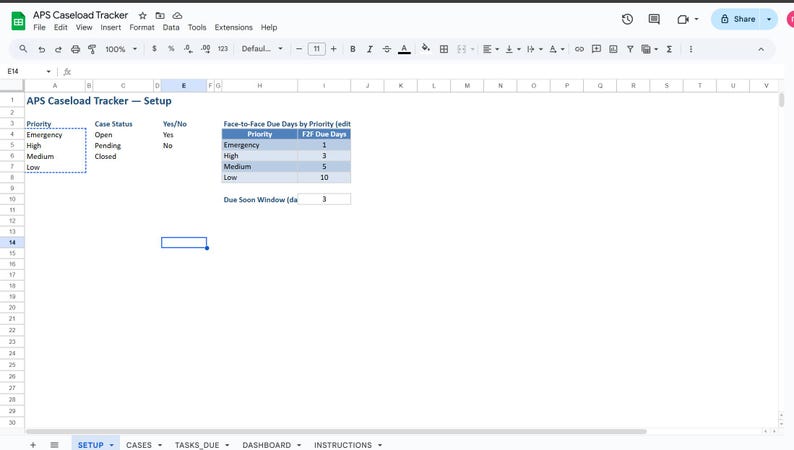Open the Insert menu

(110, 27)
